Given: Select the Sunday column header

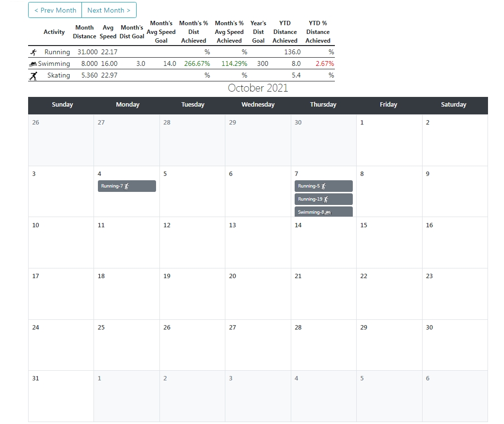Looking at the screenshot, I should click(62, 105).
